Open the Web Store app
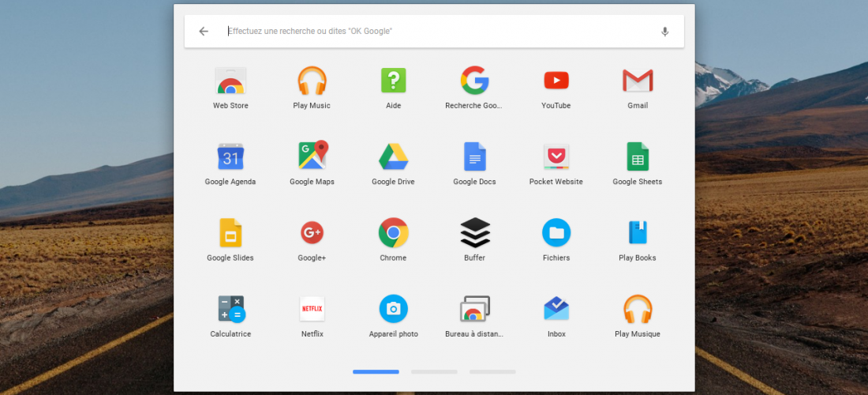The image size is (868, 395). click(230, 81)
